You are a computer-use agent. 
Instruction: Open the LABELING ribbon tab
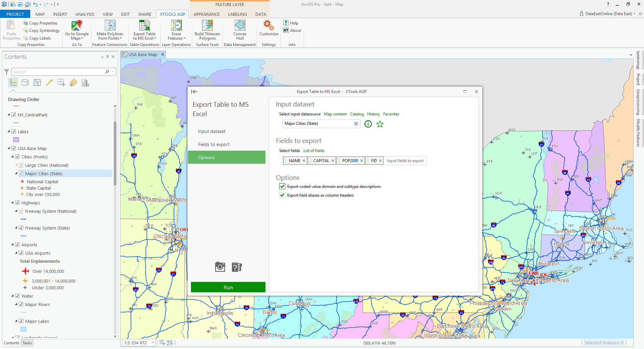click(237, 14)
